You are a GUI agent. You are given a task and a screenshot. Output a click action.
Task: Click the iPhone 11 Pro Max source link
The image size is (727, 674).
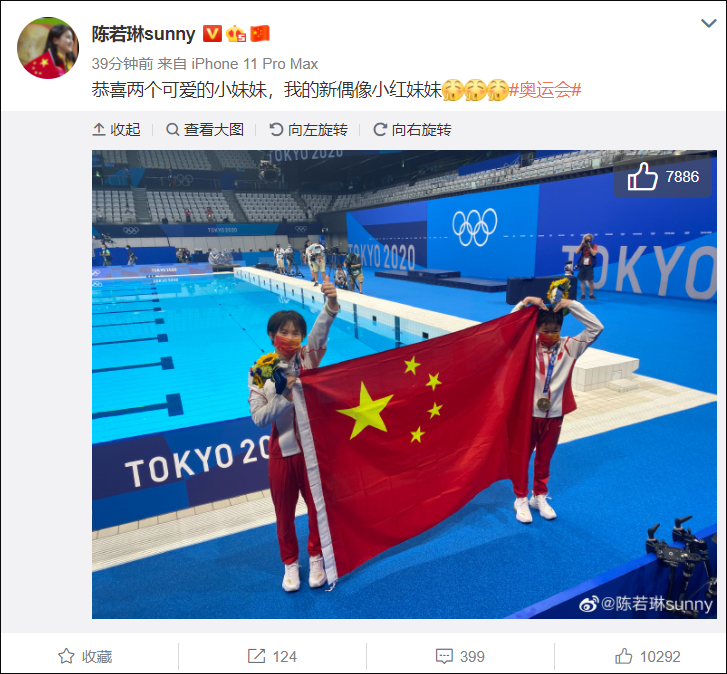[x=255, y=64]
